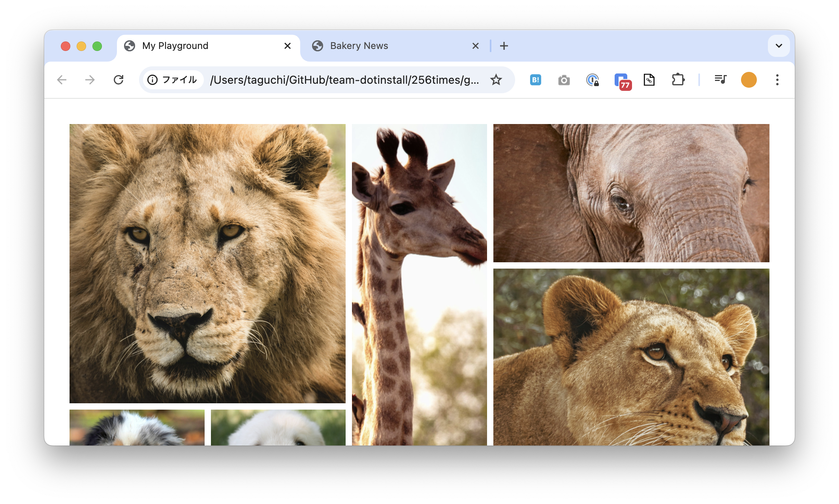Show site info for ファイル chip
The image size is (839, 504).
tap(173, 80)
